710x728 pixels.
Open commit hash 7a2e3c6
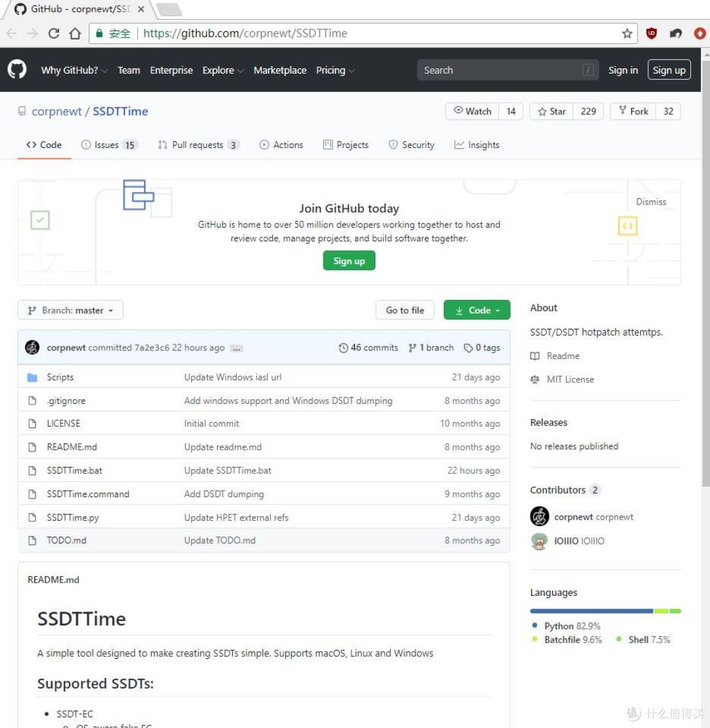click(x=152, y=348)
